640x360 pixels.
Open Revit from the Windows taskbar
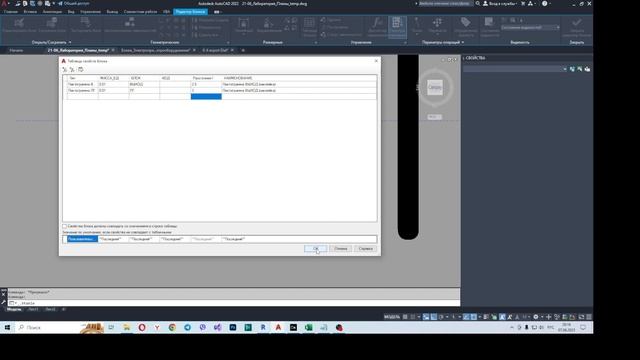(x=263, y=327)
